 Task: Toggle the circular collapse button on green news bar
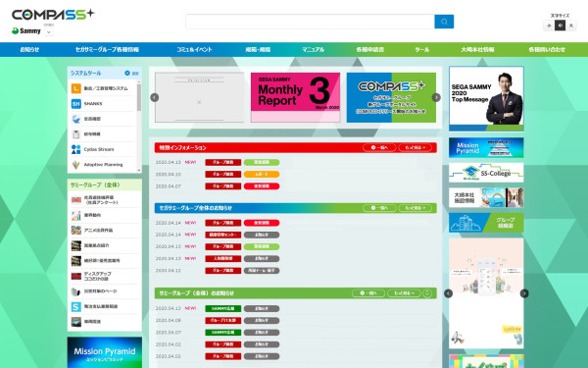pos(427,292)
